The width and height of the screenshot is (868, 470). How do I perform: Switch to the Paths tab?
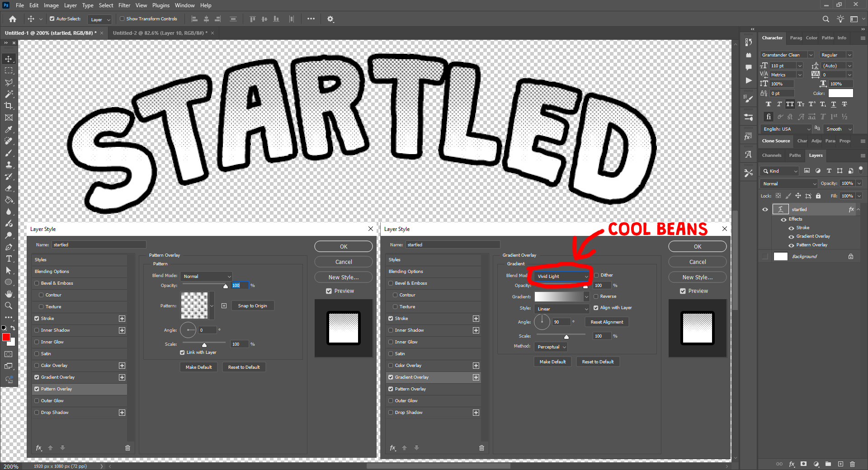point(795,155)
